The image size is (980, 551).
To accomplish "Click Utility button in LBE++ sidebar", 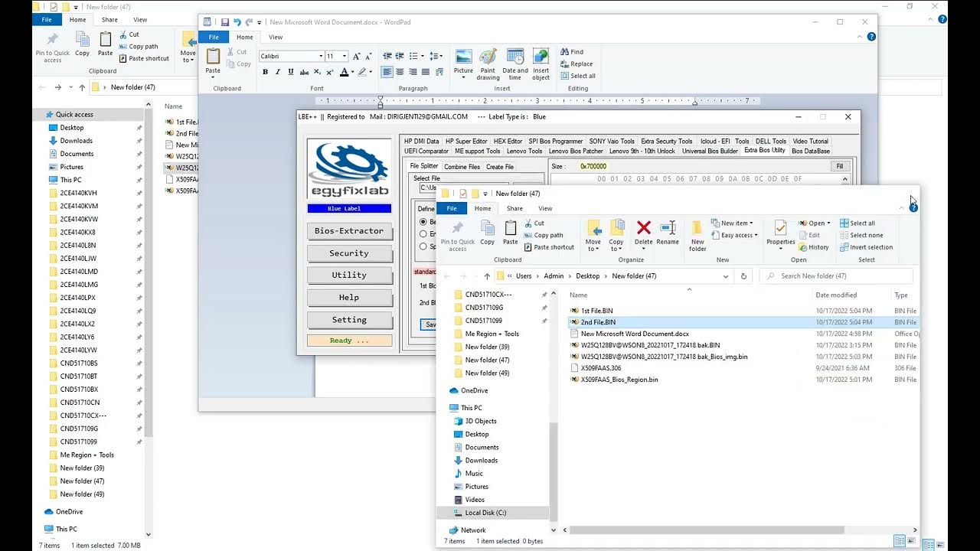I will [349, 275].
